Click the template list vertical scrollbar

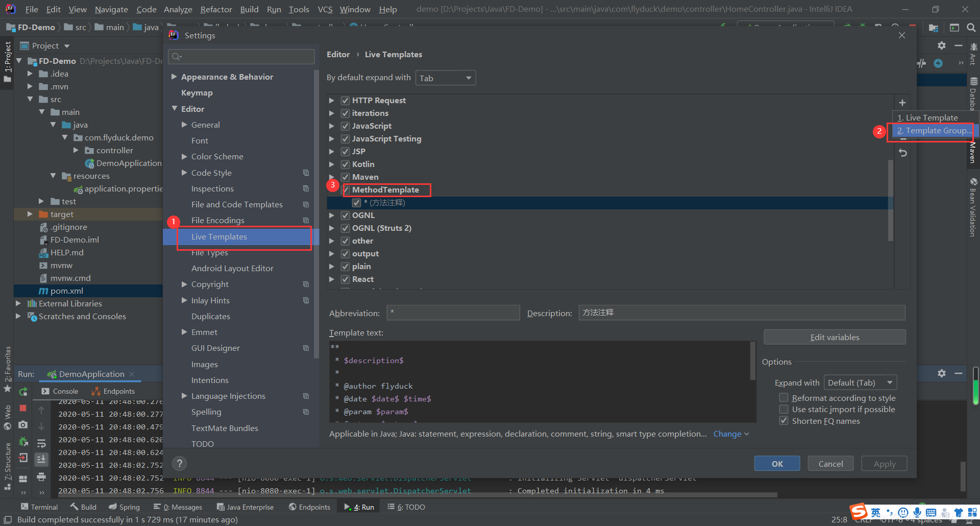pos(891,200)
